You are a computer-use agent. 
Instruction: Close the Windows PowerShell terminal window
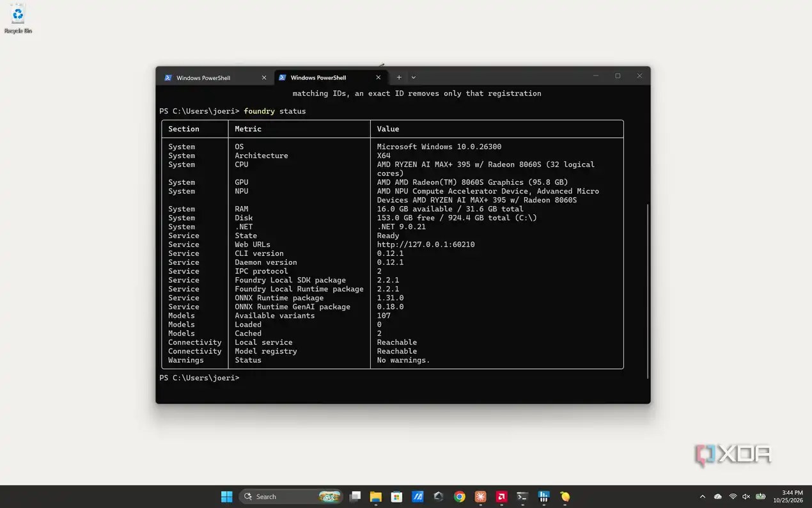pos(639,76)
